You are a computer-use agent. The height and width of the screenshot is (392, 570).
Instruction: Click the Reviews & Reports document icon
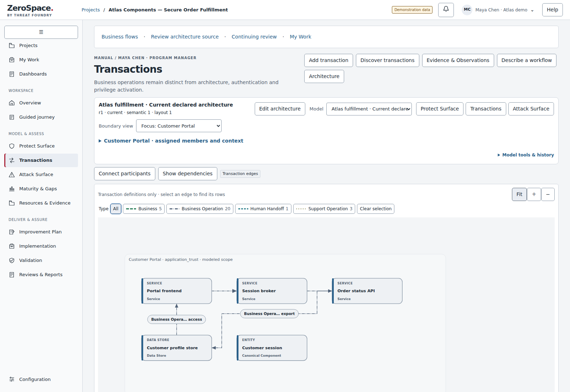(12, 275)
